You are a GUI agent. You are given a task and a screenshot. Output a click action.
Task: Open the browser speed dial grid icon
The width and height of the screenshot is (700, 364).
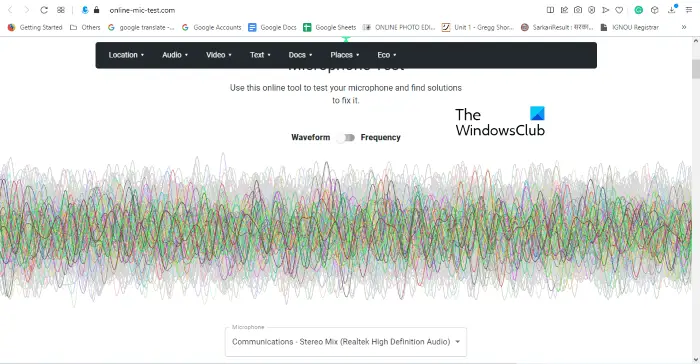tap(61, 10)
